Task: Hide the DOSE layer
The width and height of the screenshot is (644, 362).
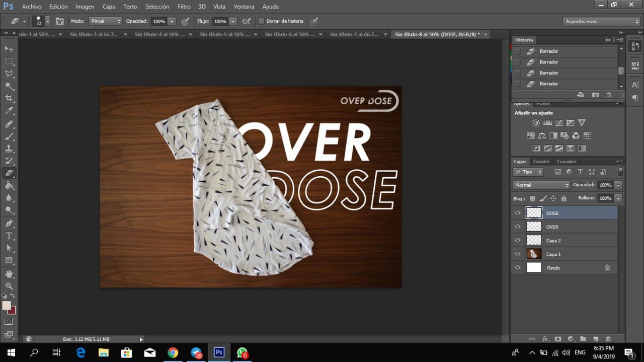Action: point(517,213)
